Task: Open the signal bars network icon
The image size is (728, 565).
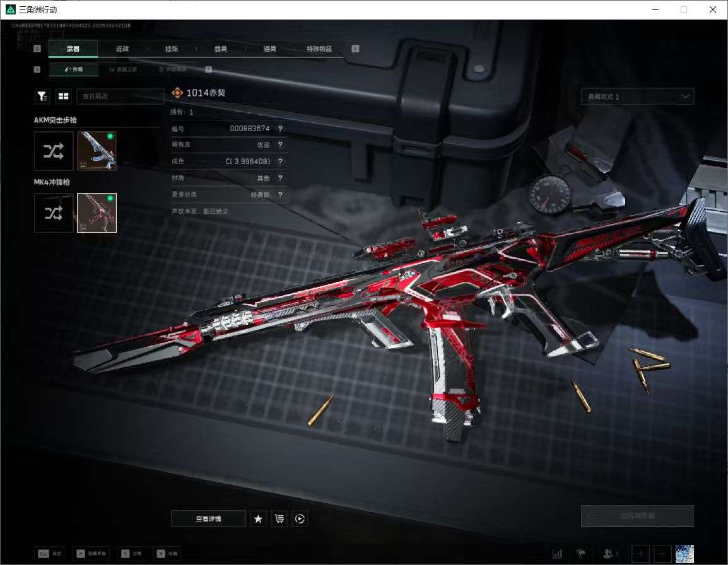Action: [557, 554]
